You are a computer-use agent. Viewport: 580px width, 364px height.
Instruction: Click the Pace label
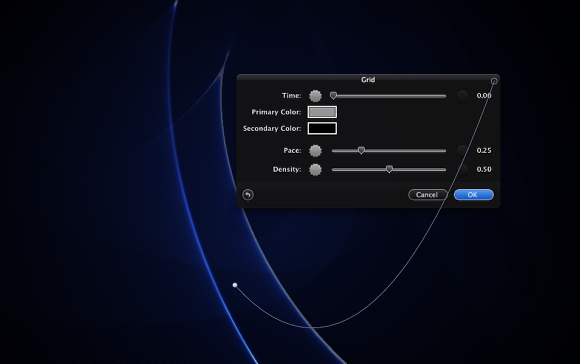tap(292, 150)
